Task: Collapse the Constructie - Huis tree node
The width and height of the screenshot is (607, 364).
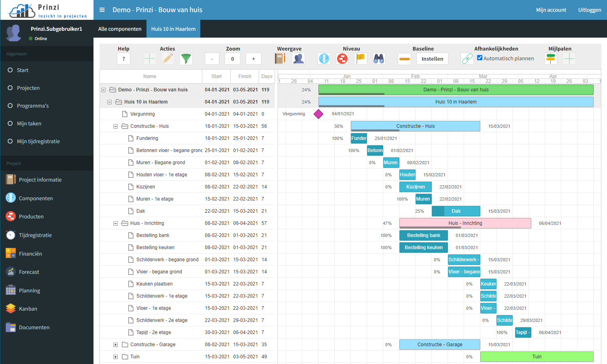Action: click(x=115, y=126)
